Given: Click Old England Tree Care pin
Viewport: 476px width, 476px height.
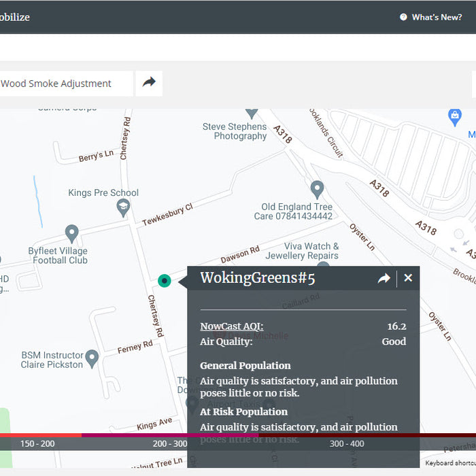Looking at the screenshot, I should [317, 188].
